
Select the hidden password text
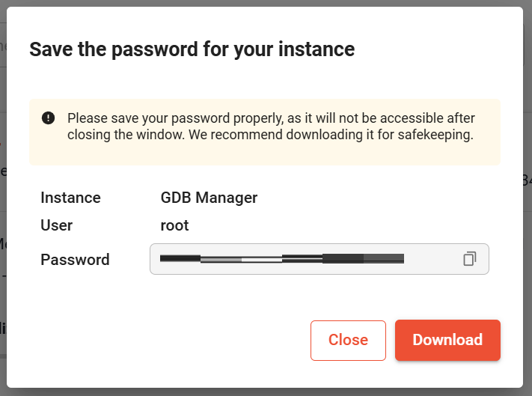(x=282, y=258)
